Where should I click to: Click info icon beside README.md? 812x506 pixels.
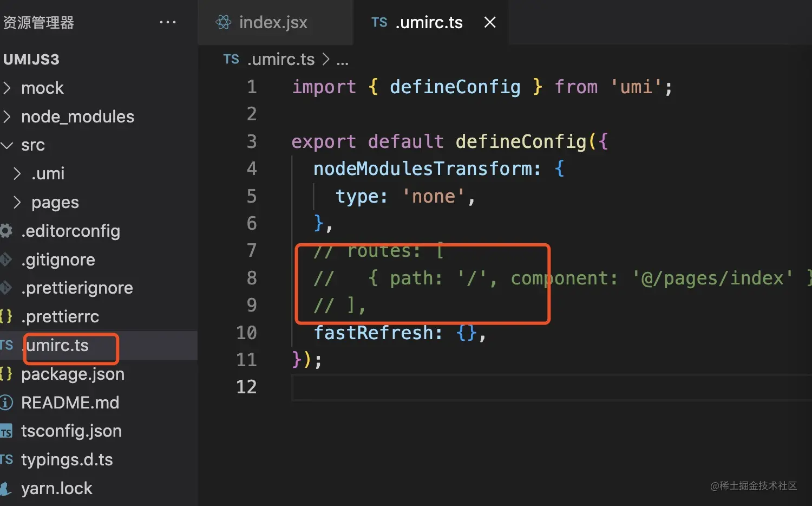[x=6, y=403]
